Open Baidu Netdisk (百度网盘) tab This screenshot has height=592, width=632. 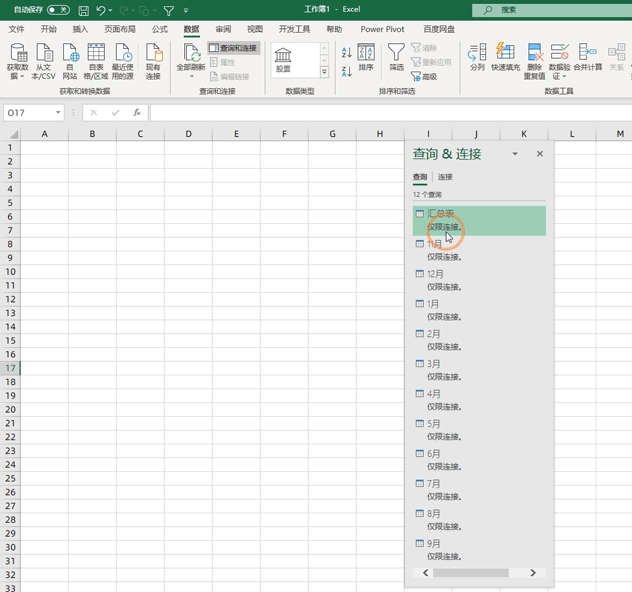[439, 29]
